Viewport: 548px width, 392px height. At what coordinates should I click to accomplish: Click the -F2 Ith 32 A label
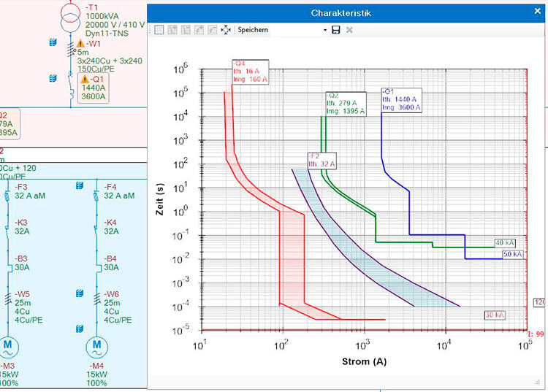(322, 161)
